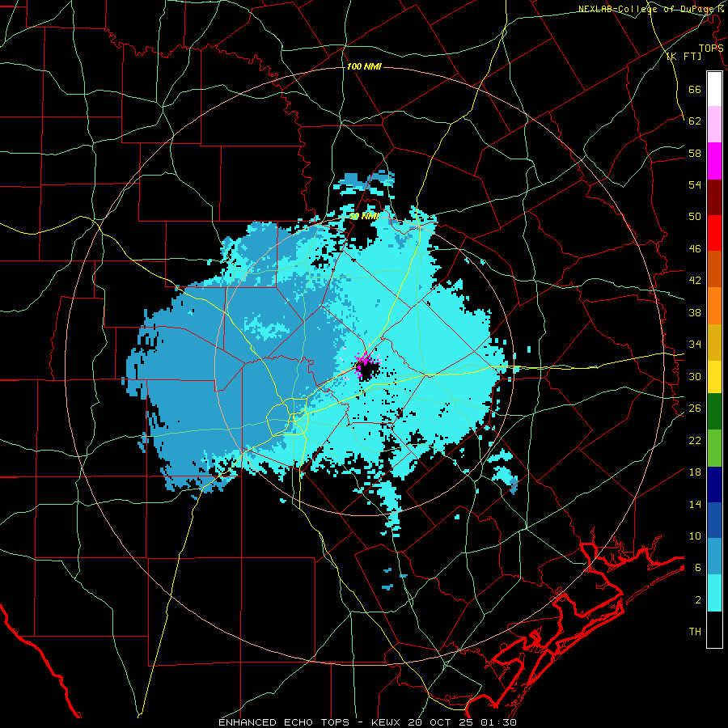This screenshot has height=728, width=728.
Task: Click the cyan legend swatch between 2 and 6
Action: [x=714, y=593]
